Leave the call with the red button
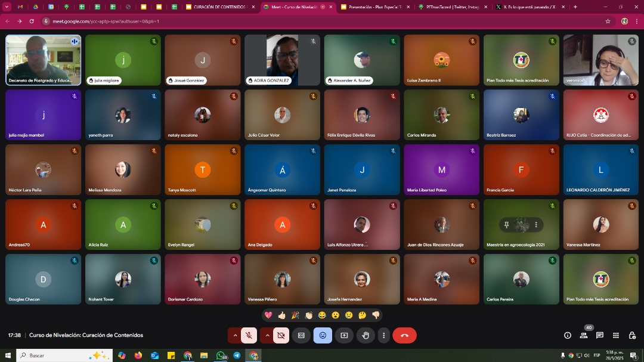Image resolution: width=644 pixels, height=362 pixels. pyautogui.click(x=404, y=335)
